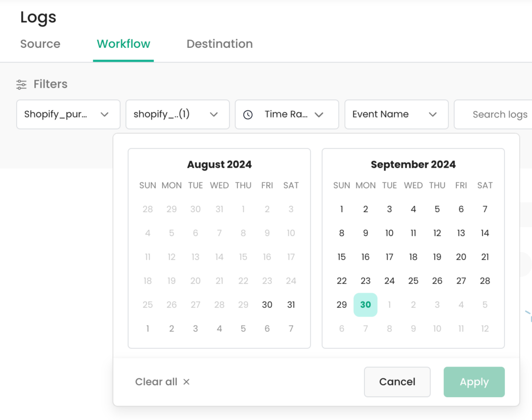This screenshot has height=420, width=532.
Task: Open the Destination tab
Action: [220, 44]
